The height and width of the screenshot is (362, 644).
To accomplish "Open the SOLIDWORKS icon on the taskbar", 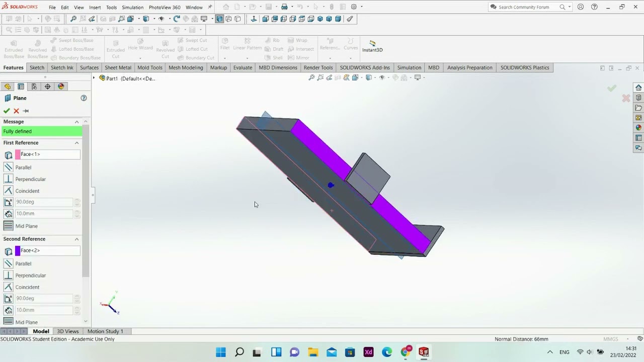I will tap(424, 352).
